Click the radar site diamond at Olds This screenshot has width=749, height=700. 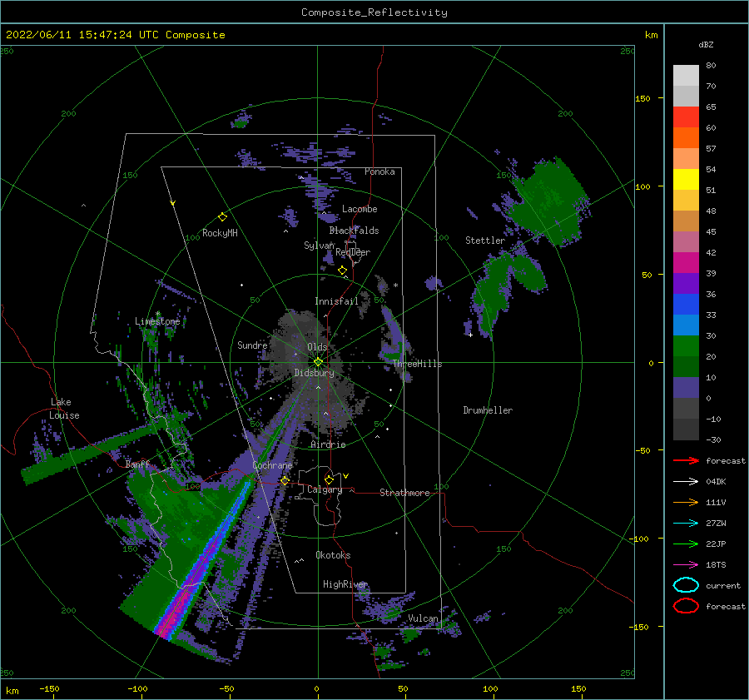(x=318, y=362)
